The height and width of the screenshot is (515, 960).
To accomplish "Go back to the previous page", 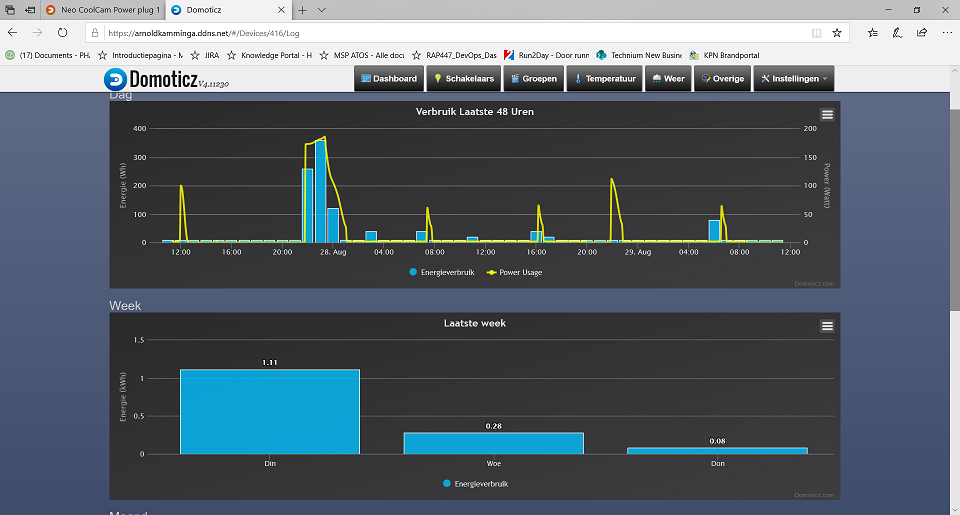I will coord(12,32).
